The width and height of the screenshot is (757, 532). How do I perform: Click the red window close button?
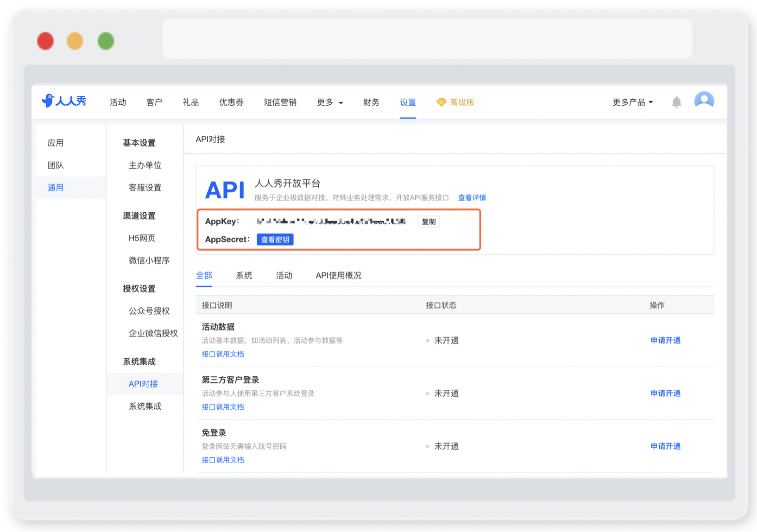click(45, 41)
